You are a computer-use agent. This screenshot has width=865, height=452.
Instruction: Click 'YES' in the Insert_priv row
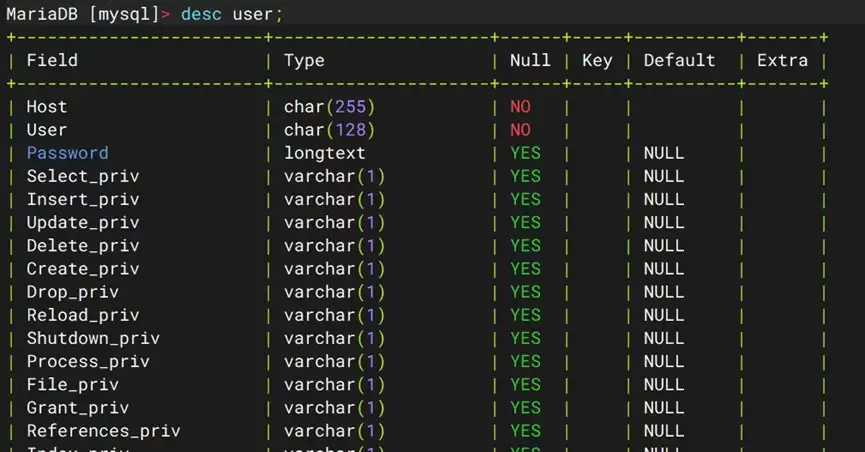525,199
